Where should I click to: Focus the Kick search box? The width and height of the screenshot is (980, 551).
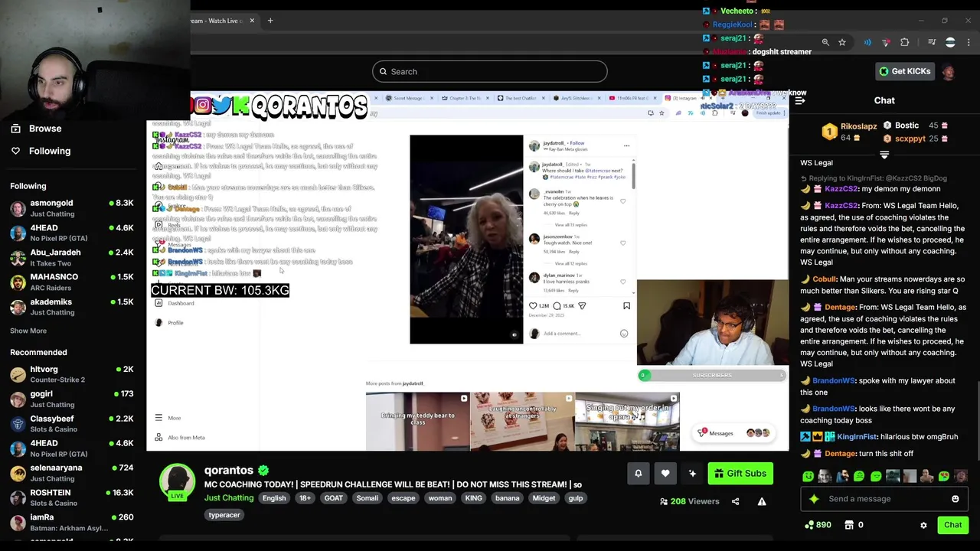coord(490,72)
